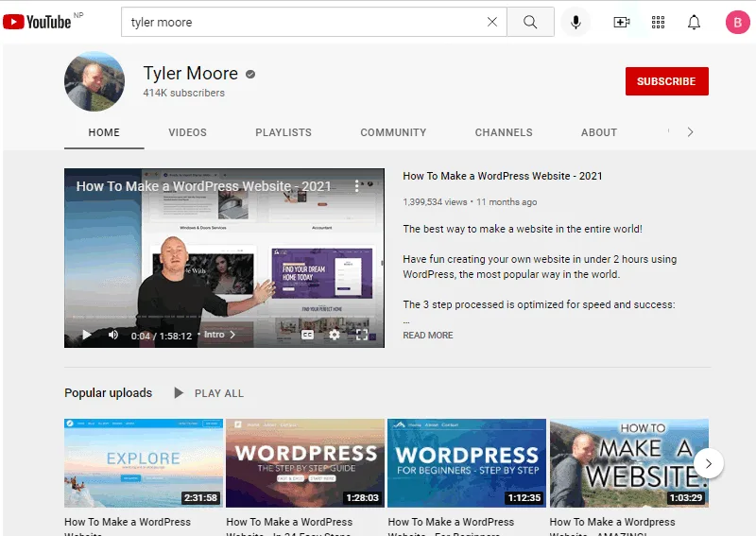This screenshot has width=756, height=536.
Task: Click the magnifying glass search button
Action: [x=530, y=22]
